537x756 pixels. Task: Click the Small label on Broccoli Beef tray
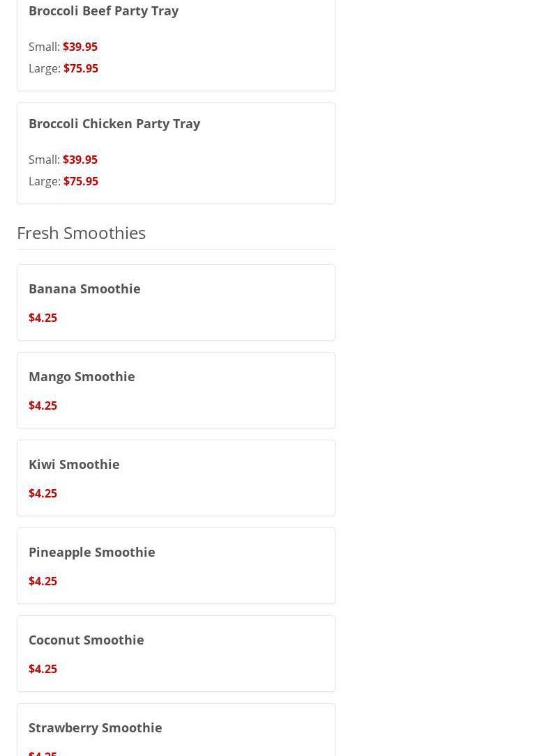tap(43, 47)
